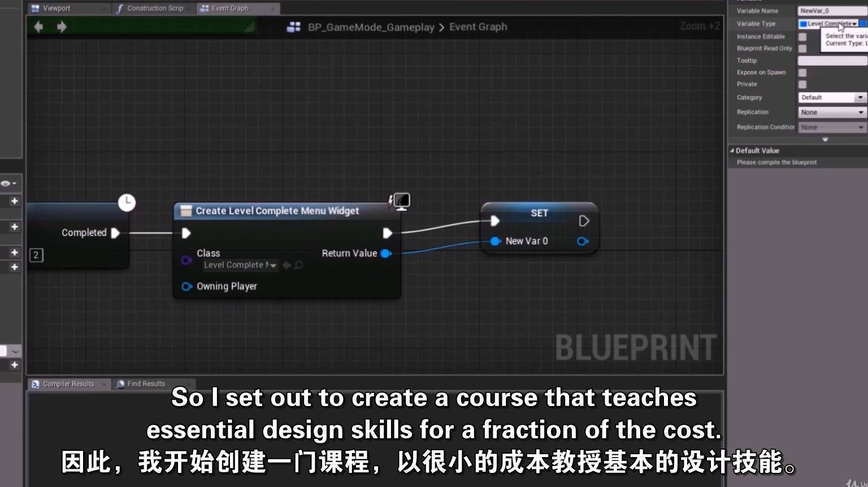This screenshot has width=868, height=487.
Task: Click the Please compile the blueprint text
Action: coord(776,162)
